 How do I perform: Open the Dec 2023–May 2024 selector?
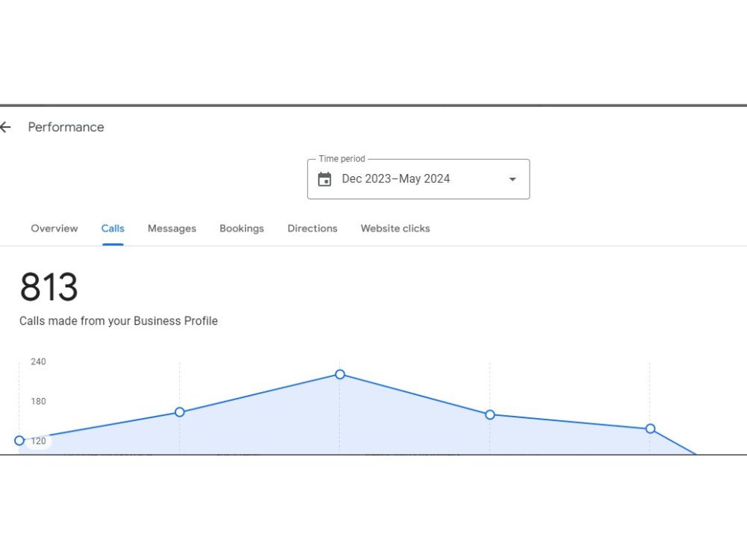coord(418,179)
